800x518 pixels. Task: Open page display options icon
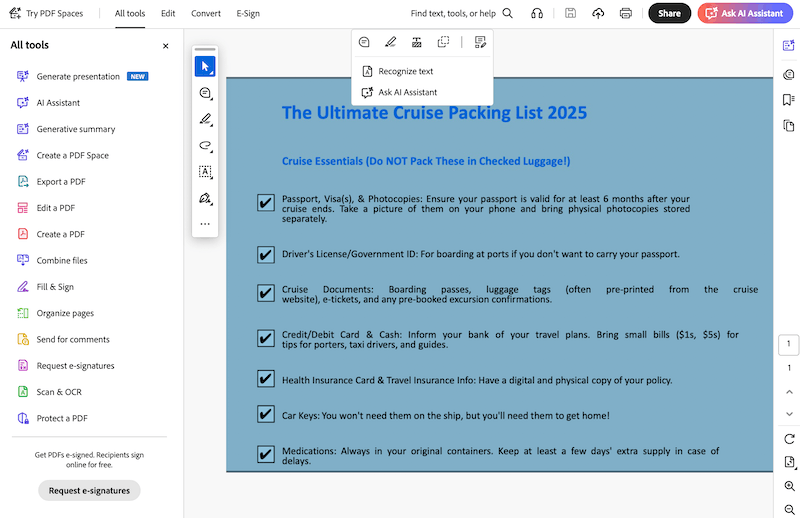[789, 462]
